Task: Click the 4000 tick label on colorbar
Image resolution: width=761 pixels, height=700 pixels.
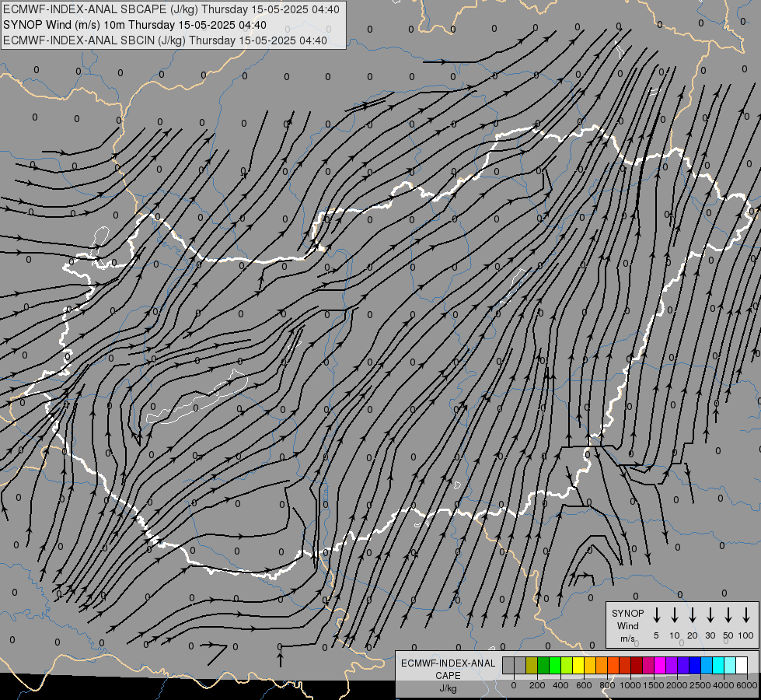Action: pyautogui.click(x=724, y=685)
